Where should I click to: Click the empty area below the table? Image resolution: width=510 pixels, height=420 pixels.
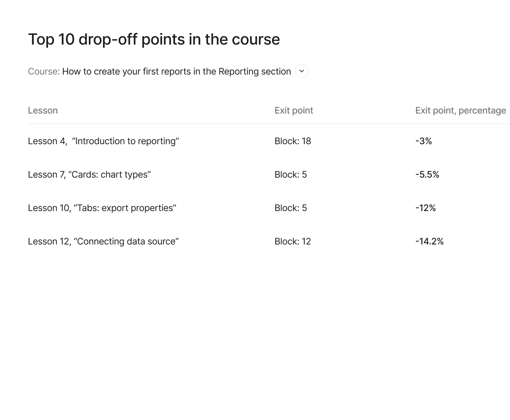(255, 331)
